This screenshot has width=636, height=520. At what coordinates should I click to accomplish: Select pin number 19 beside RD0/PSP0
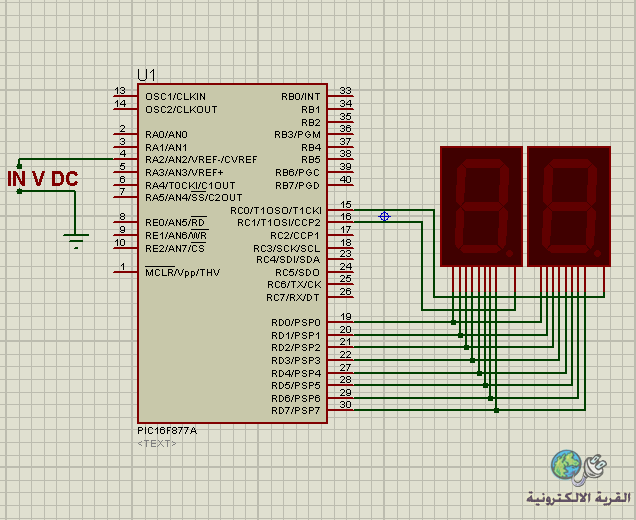click(x=346, y=317)
